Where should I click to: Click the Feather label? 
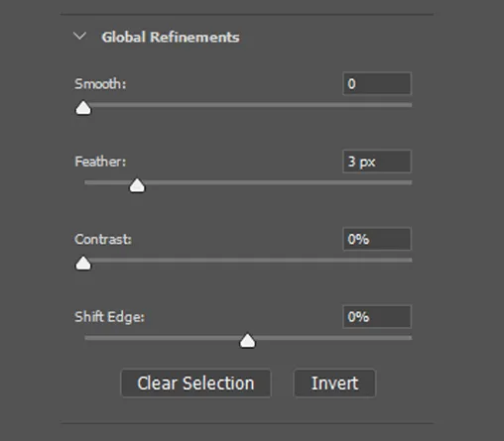tap(100, 162)
